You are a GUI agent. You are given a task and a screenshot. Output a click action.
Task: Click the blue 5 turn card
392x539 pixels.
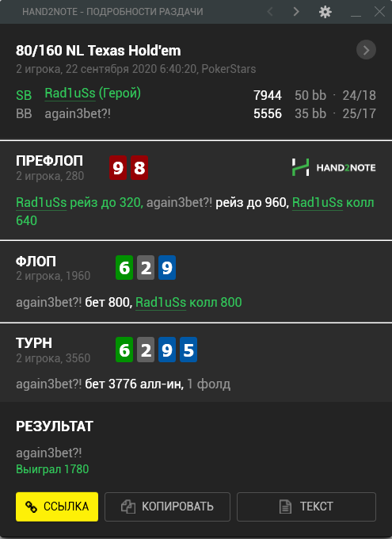point(188,350)
